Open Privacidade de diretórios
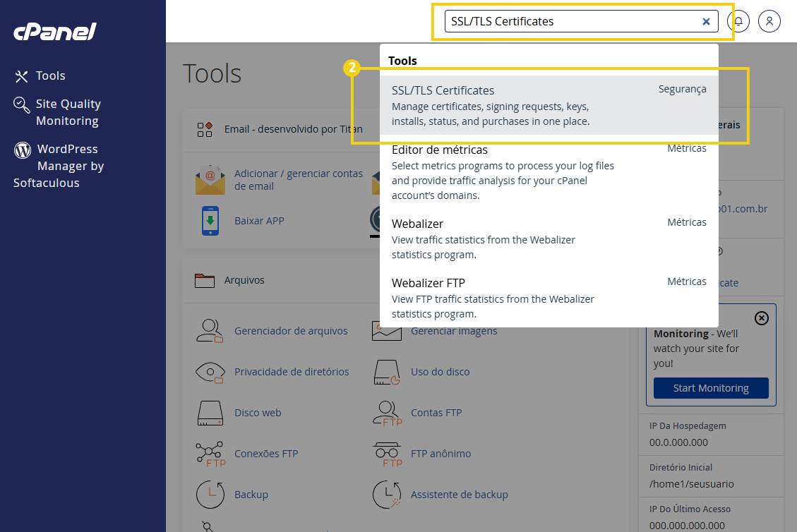 tap(292, 372)
